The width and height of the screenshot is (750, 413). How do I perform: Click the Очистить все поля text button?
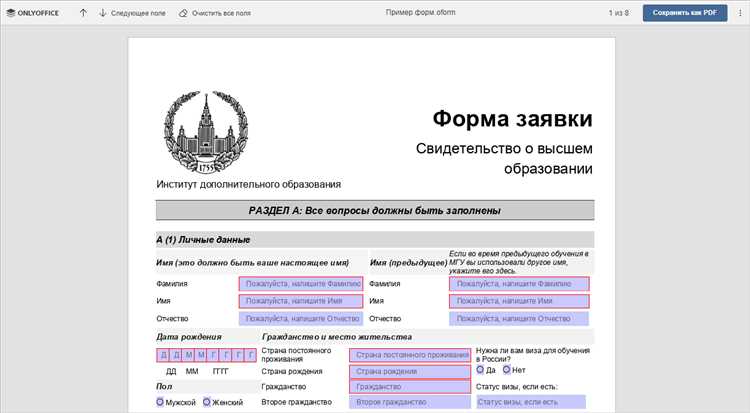coord(223,13)
